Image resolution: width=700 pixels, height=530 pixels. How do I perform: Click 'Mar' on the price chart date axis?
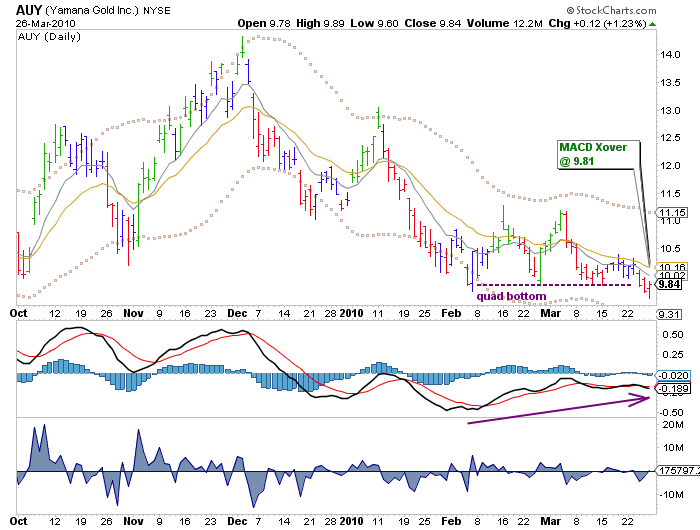coord(550,313)
